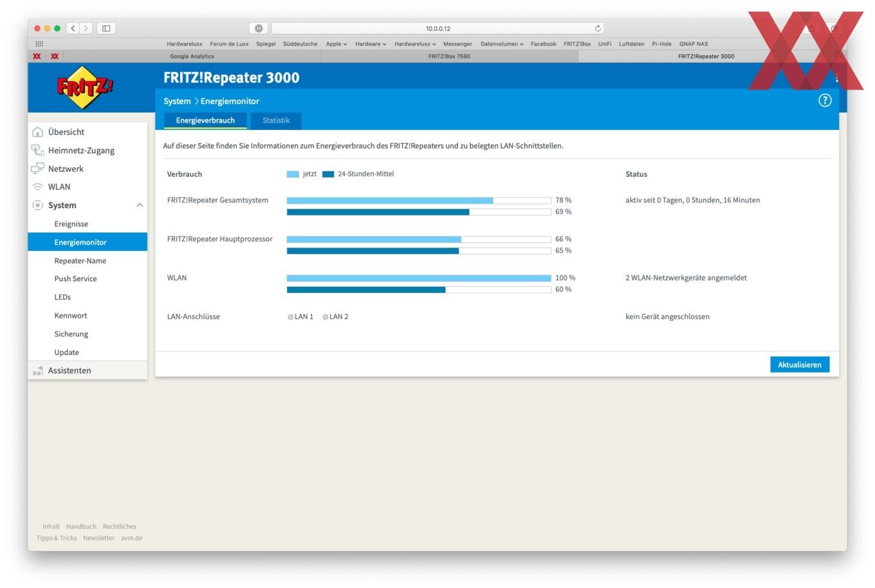
Task: Open the Rechtliches footer link
Action: coord(120,526)
